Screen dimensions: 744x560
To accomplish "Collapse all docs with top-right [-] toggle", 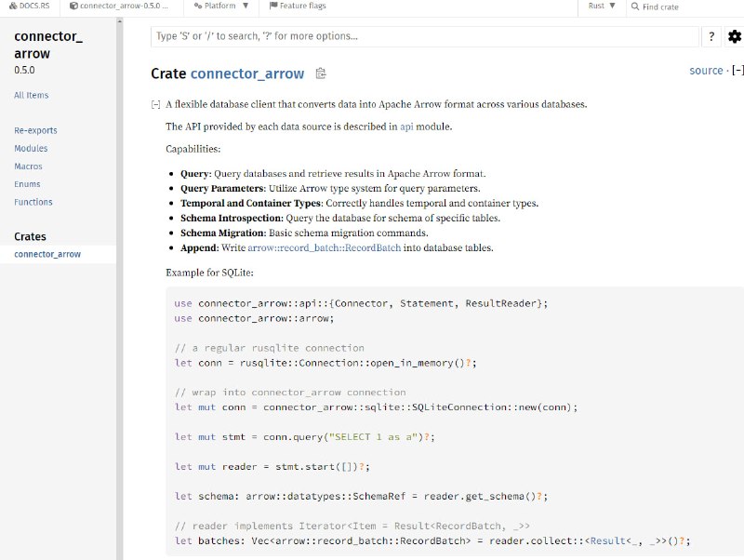I will (x=737, y=71).
